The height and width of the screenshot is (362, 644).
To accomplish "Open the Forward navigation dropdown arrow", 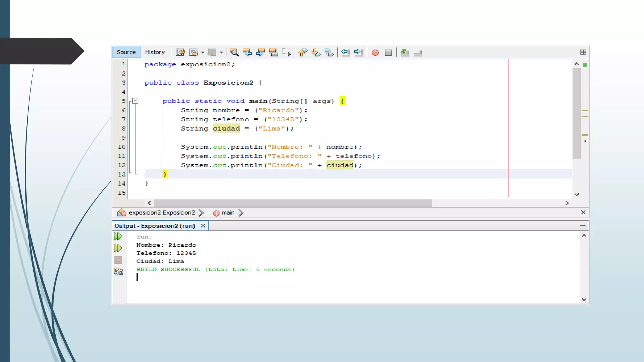I will [x=221, y=52].
